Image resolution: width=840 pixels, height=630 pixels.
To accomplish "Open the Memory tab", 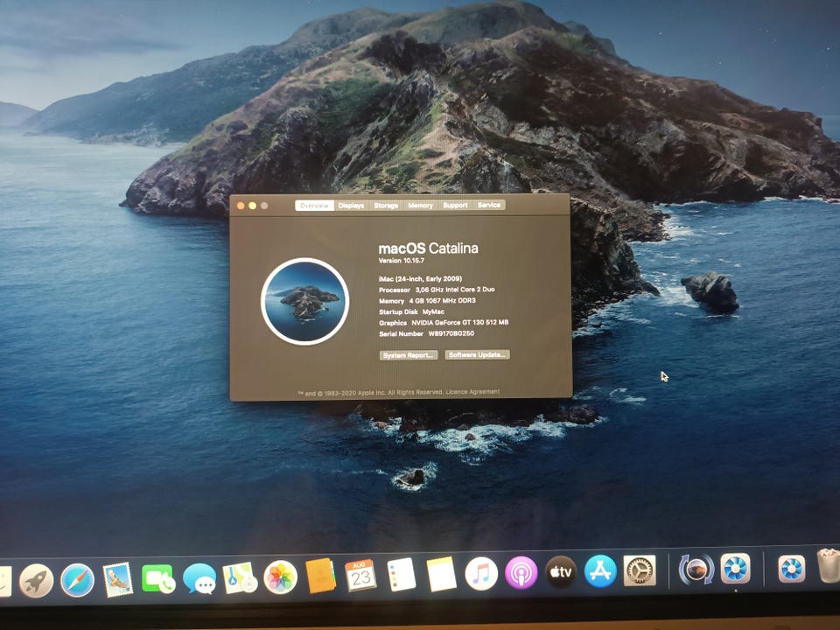I will pos(421,205).
